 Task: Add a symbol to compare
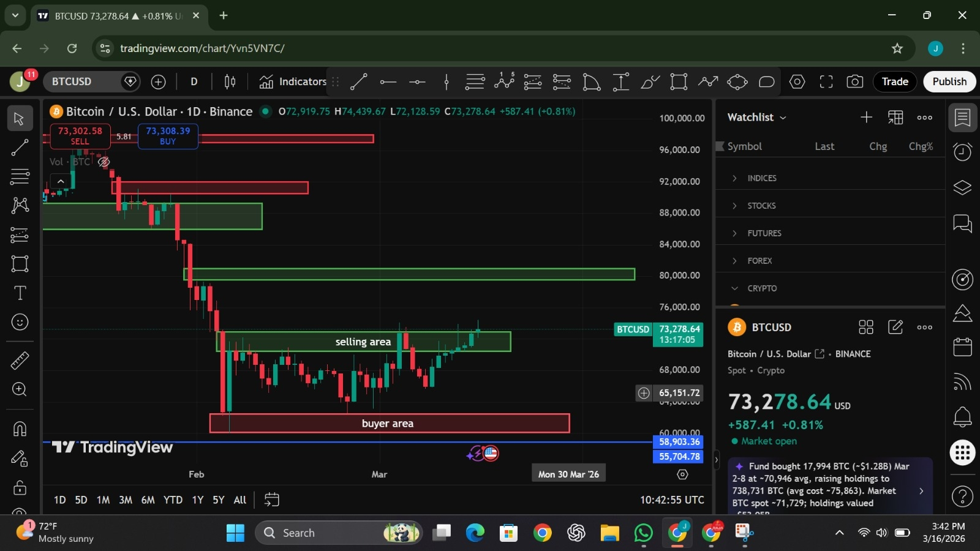pos(158,81)
